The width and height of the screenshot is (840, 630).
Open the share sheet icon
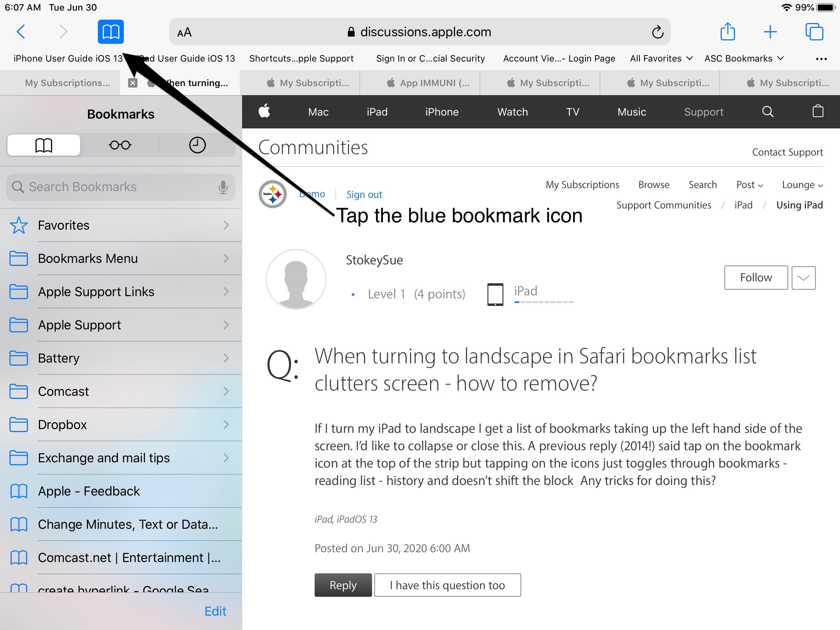(727, 31)
